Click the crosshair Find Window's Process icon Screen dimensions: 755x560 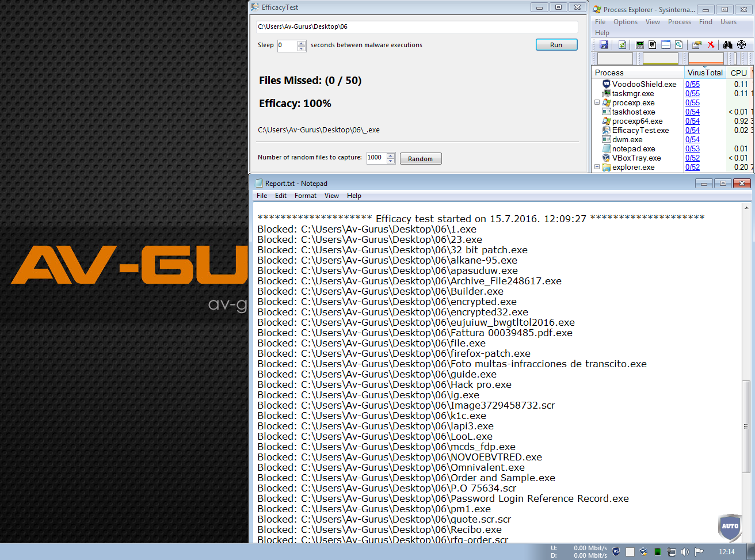click(x=741, y=45)
